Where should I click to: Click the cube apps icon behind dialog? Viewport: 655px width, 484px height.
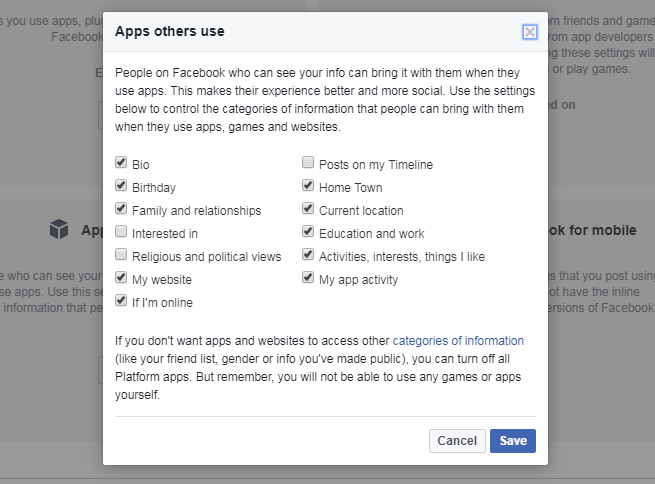pos(59,229)
